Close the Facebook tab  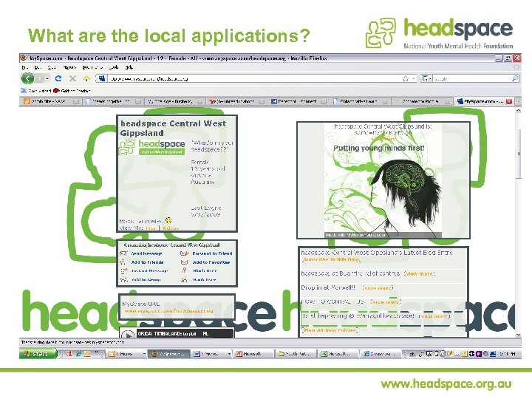[x=324, y=101]
